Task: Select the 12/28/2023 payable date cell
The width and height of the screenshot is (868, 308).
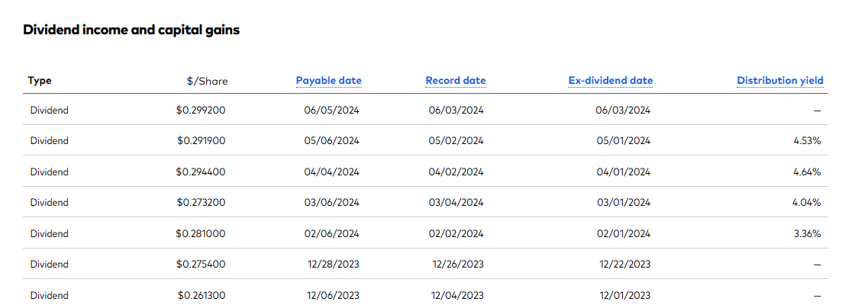Action: [x=333, y=265]
